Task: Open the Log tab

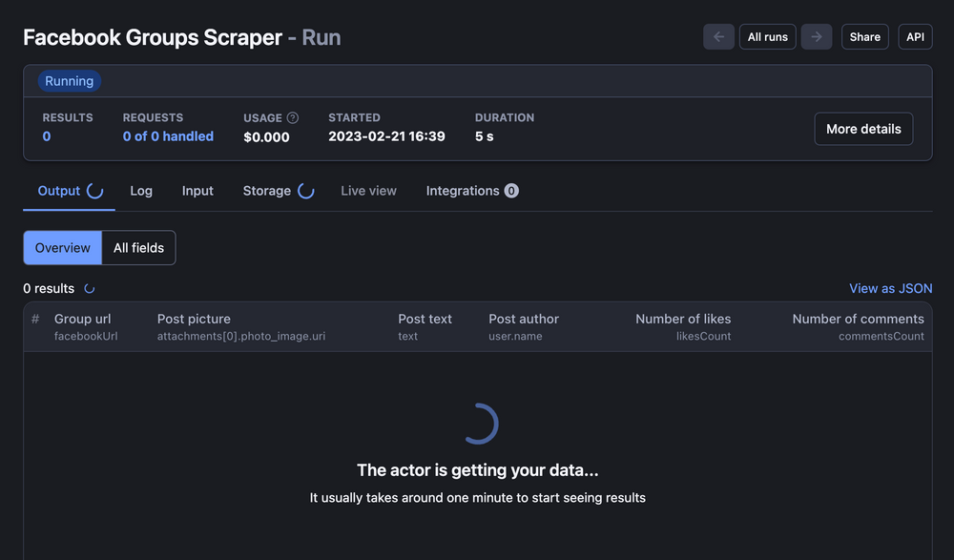Action: click(141, 191)
